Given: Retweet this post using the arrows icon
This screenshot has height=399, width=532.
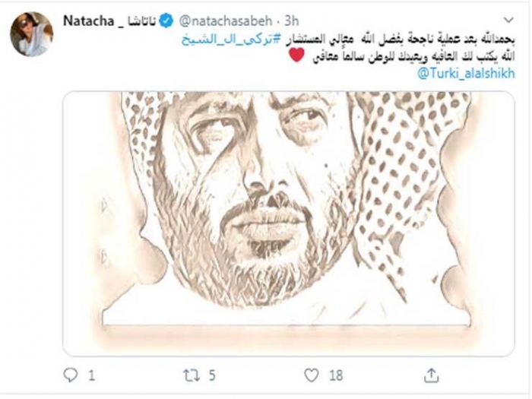Looking at the screenshot, I should 191,375.
